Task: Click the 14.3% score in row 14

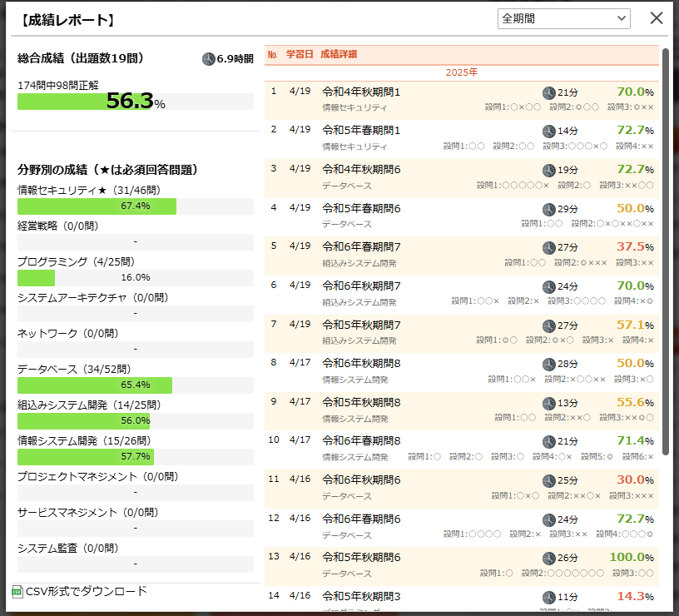Action: [x=635, y=596]
